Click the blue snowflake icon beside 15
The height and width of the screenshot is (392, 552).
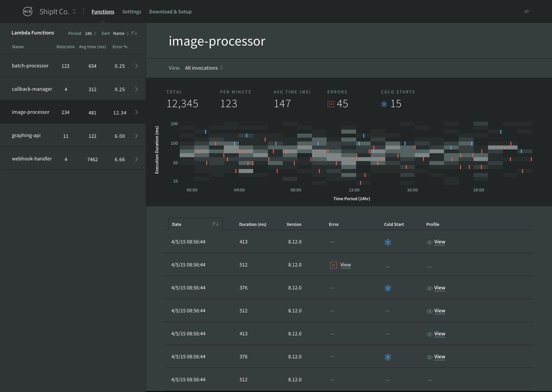(384, 104)
